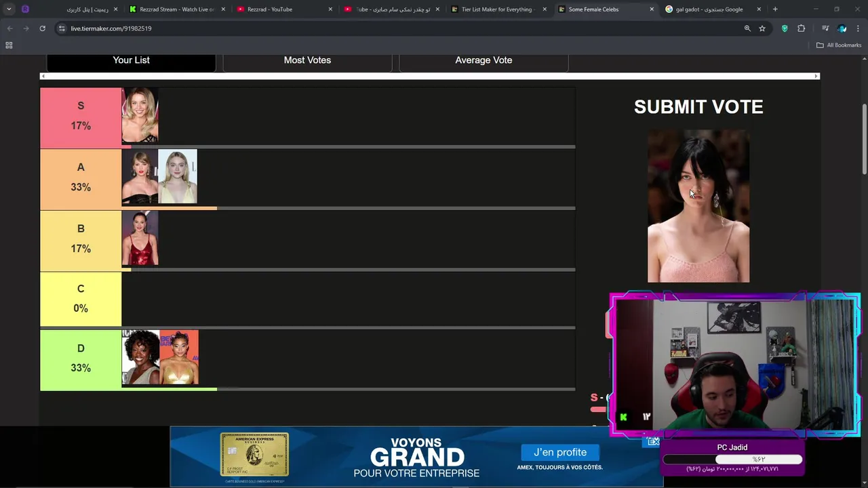This screenshot has width=868, height=488.
Task: Click the second portrait in D tier
Action: point(179,357)
